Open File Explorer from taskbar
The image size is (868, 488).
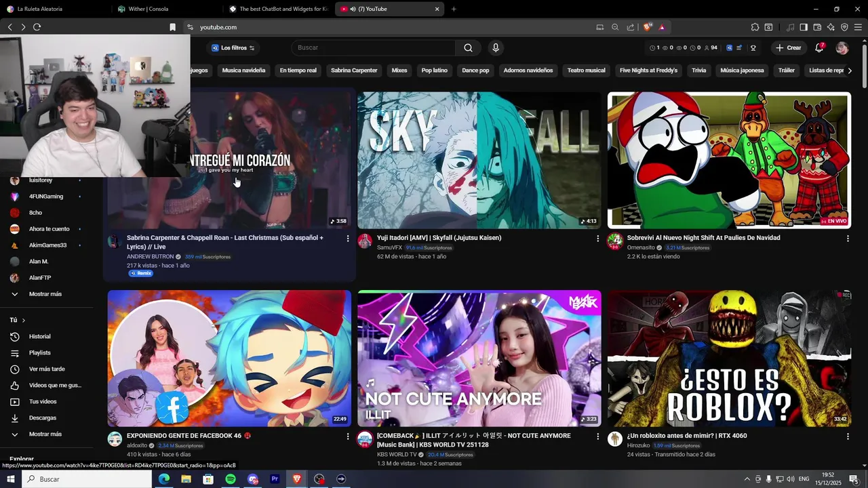click(x=186, y=479)
